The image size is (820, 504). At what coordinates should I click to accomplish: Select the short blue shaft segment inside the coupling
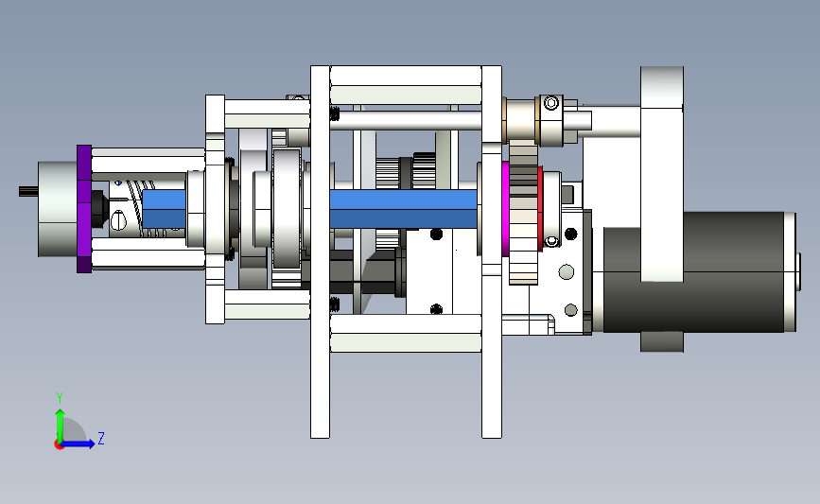[164, 209]
